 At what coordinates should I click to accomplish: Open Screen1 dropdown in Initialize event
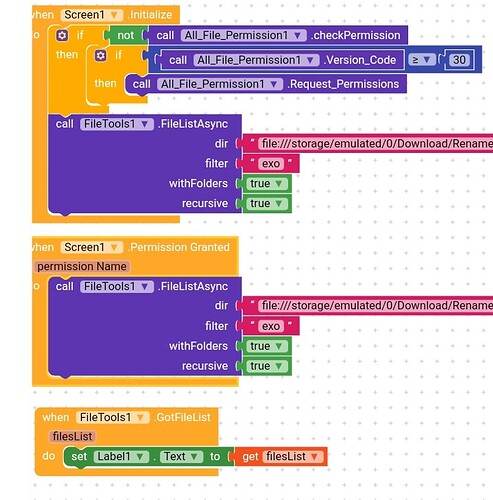click(x=92, y=15)
